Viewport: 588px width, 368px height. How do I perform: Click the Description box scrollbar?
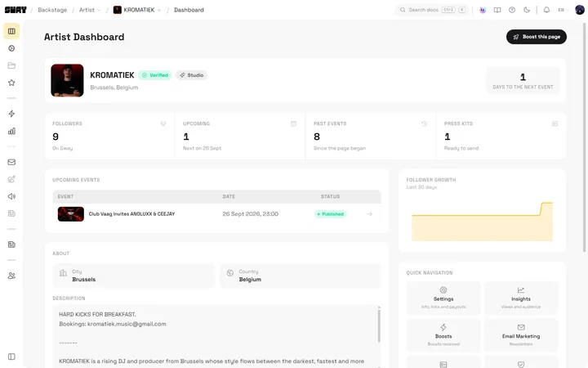379,325
